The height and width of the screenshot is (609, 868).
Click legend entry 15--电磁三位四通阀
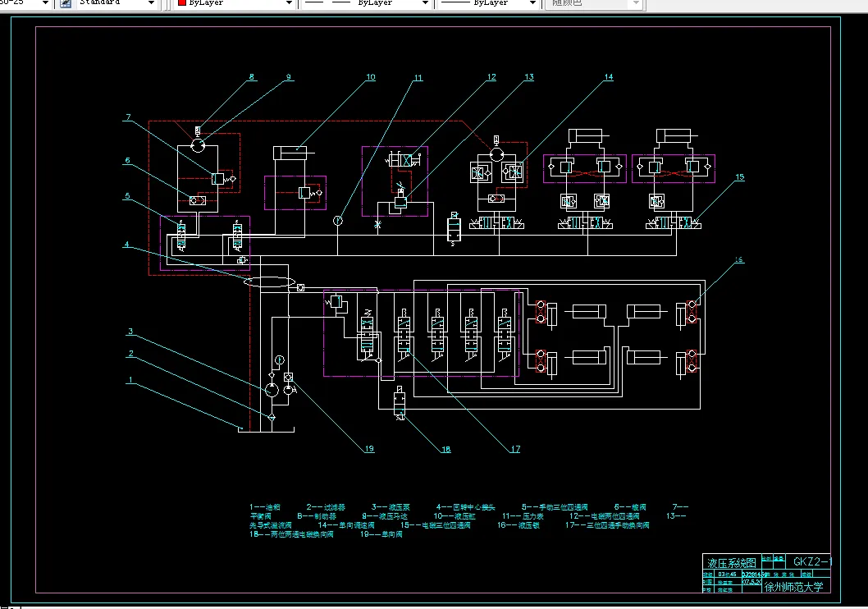[436, 524]
